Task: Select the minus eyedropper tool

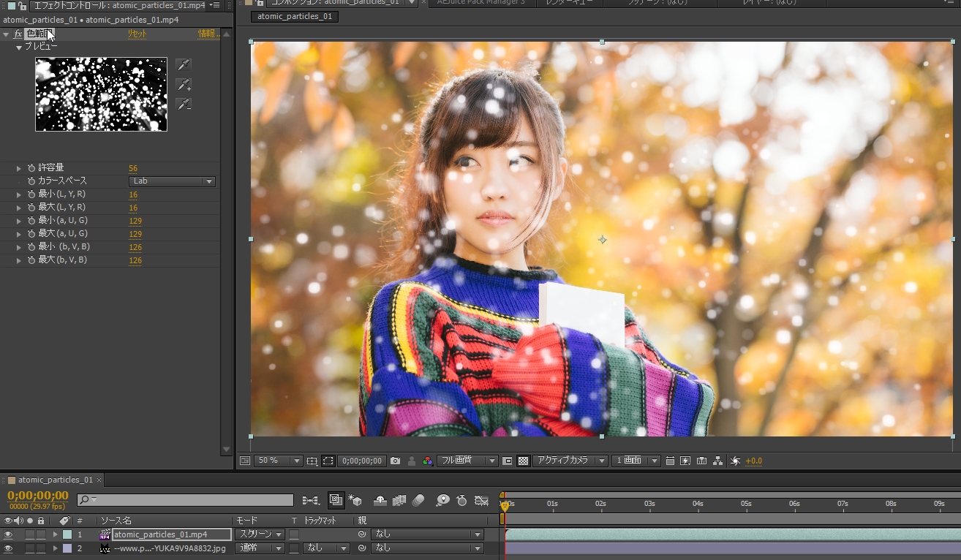Action: pos(183,105)
